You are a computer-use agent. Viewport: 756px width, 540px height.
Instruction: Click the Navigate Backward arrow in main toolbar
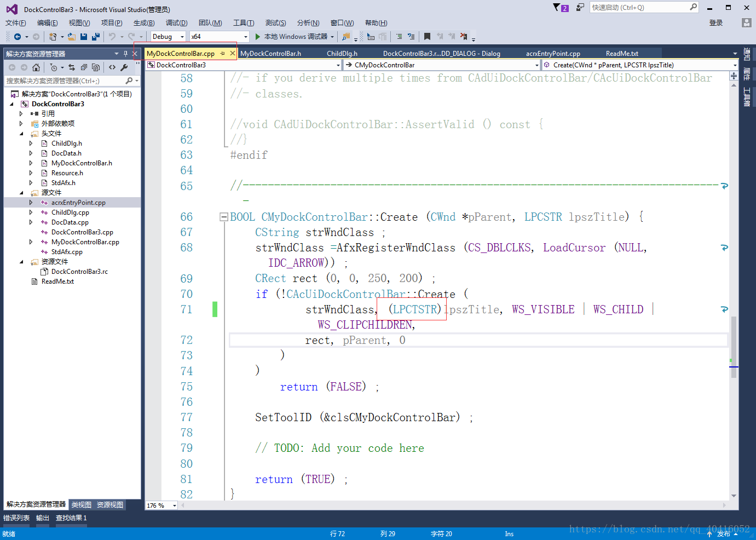[x=18, y=37]
